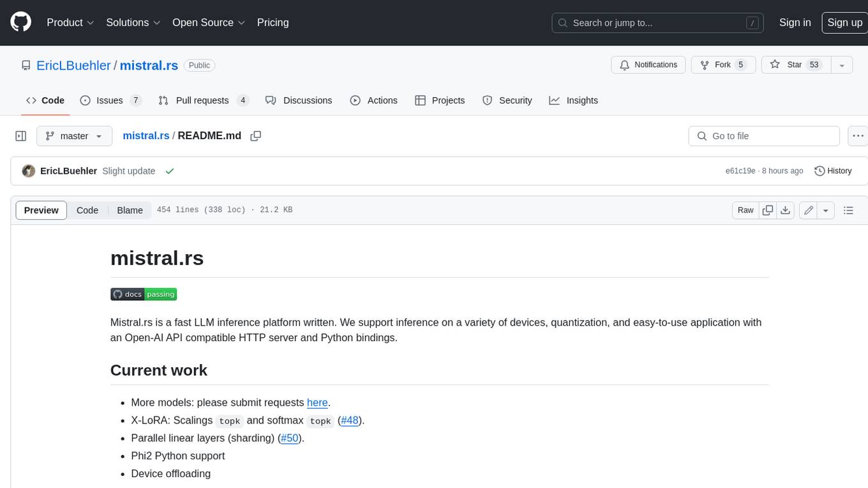Switch to the Issues tab
The width and height of the screenshot is (868, 488).
coord(110,100)
